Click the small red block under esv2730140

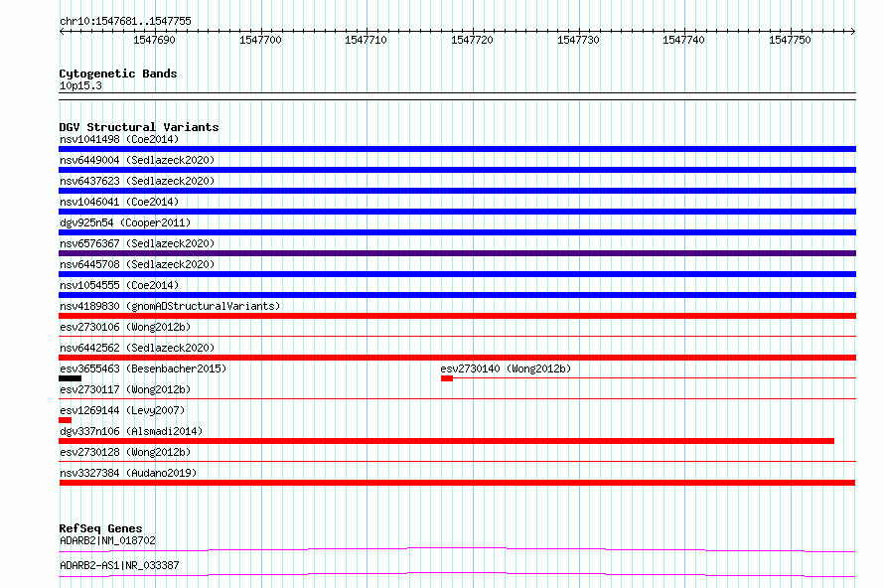(447, 378)
